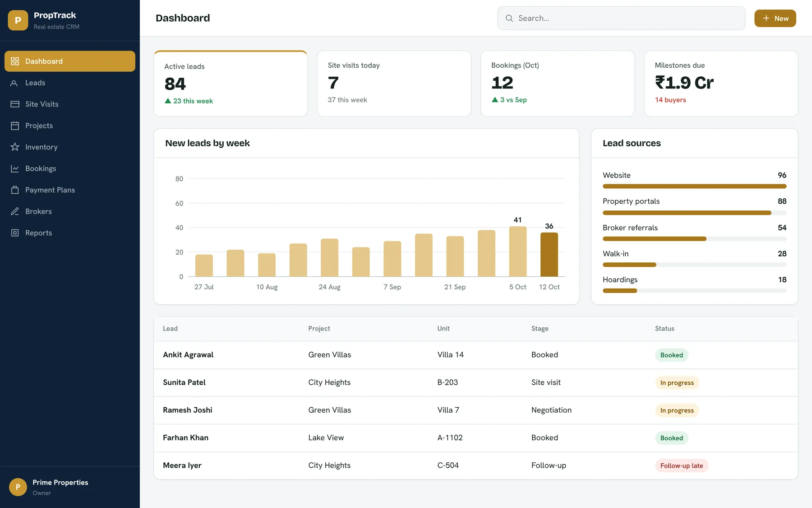
Task: Open the Farhan Khan lead name
Action: coord(185,438)
